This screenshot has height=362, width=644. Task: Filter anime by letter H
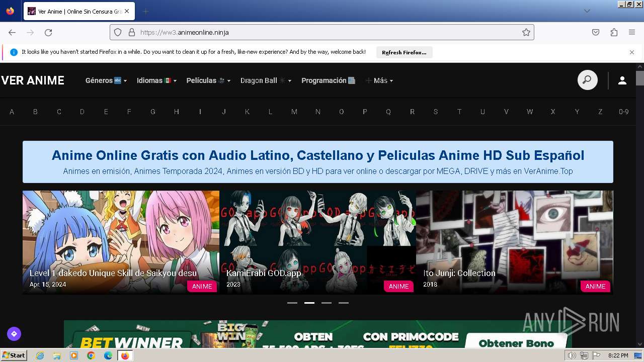point(177,112)
